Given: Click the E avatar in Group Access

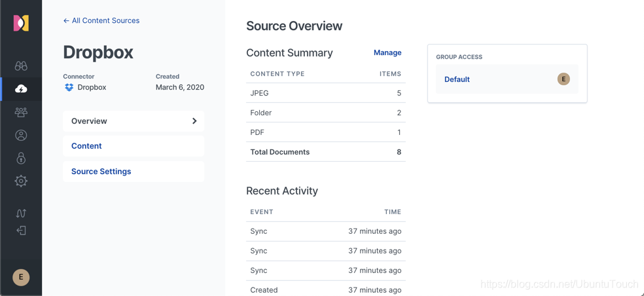Looking at the screenshot, I should point(563,79).
